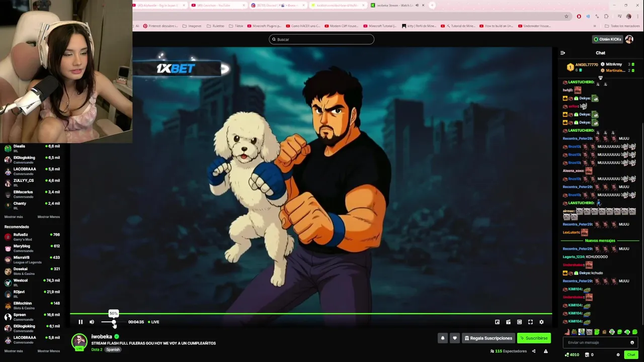Open the Diealis channel in sidebar
644x362 pixels.
pos(32,148)
